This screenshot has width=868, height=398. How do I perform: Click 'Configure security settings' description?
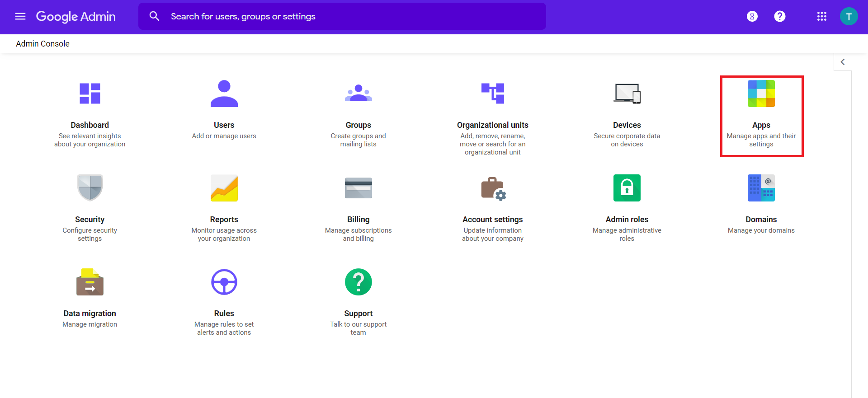(x=90, y=234)
